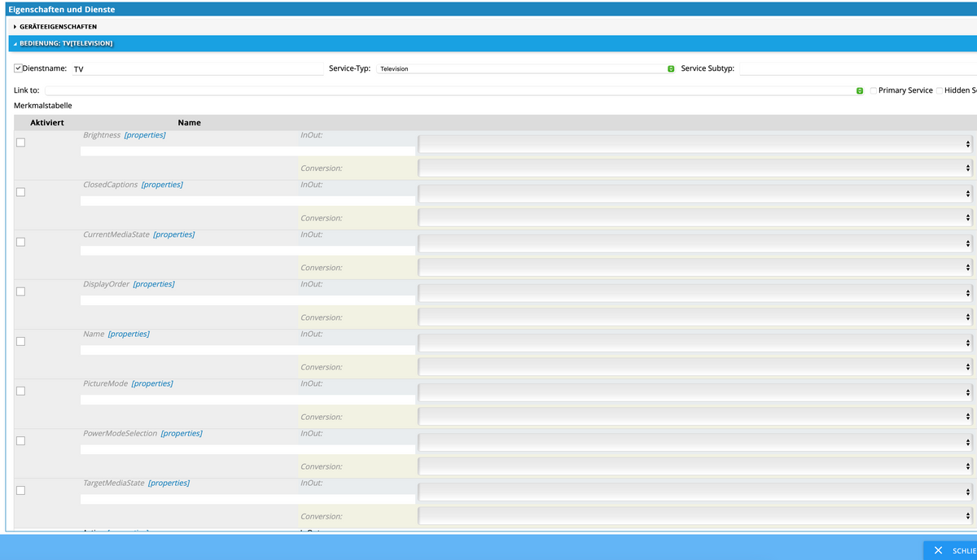Open DisplayOrder [properties] link
977x560 pixels.
coord(154,284)
